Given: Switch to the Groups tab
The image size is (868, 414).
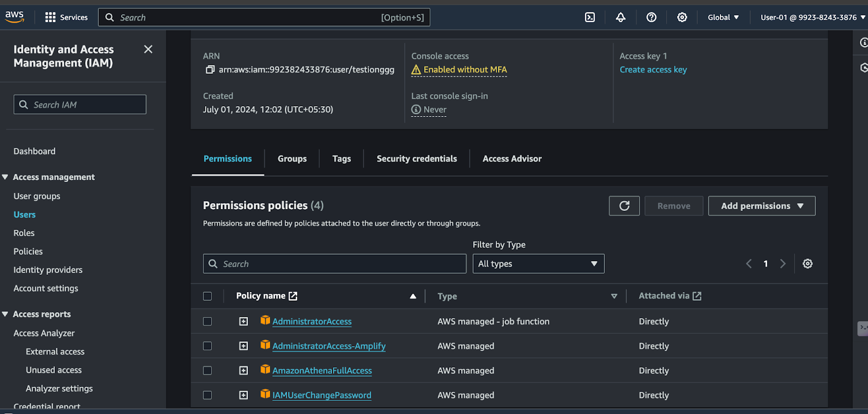Looking at the screenshot, I should tap(292, 159).
